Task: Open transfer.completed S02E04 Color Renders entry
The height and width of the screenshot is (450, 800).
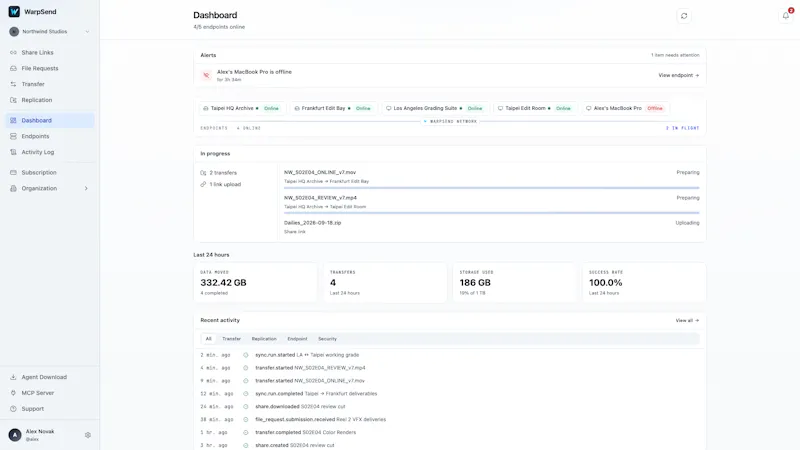Action: [449, 432]
